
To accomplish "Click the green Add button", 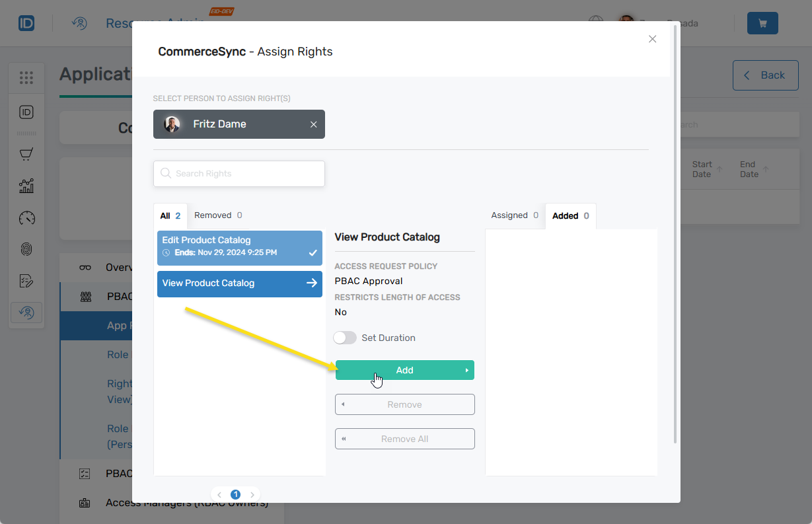I will click(x=404, y=370).
